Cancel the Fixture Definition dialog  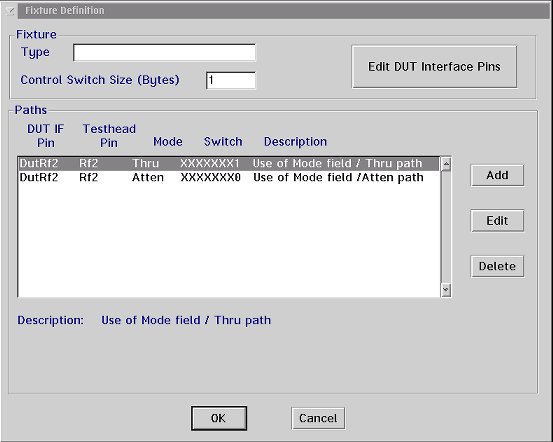point(318,418)
